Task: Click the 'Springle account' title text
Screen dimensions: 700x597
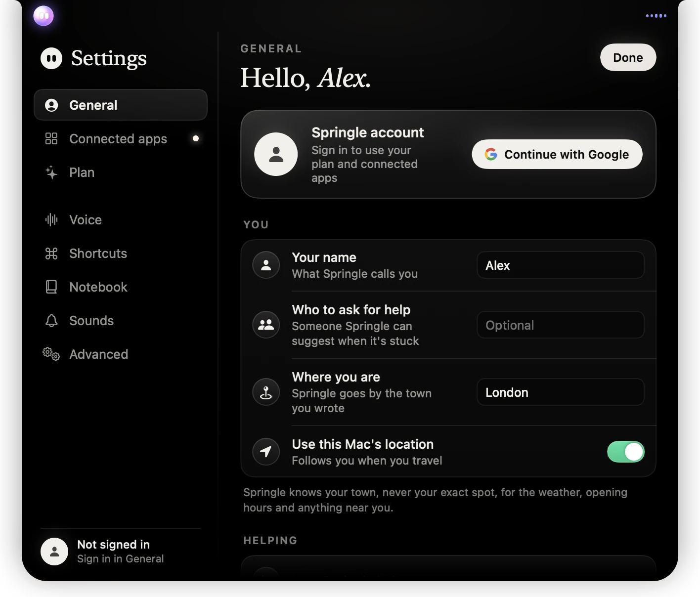Action: click(x=368, y=132)
